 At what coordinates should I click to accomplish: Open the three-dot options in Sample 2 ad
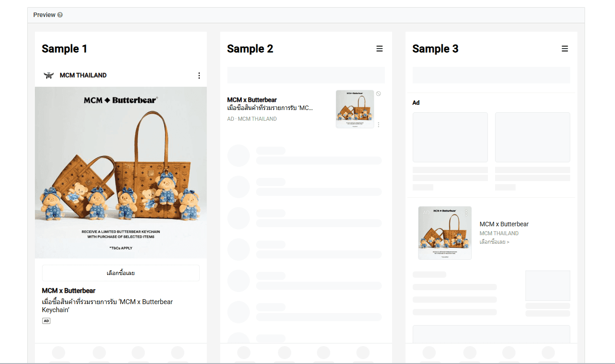[x=379, y=125]
